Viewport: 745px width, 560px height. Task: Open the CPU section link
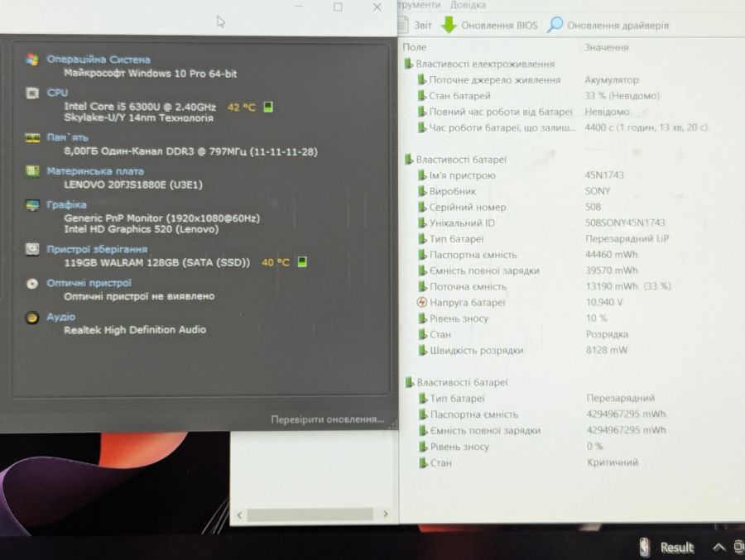(57, 93)
